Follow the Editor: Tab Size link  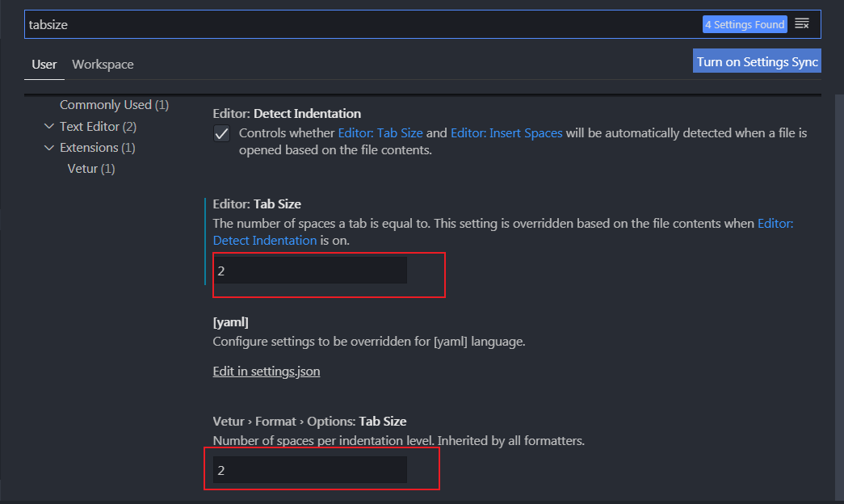click(380, 133)
